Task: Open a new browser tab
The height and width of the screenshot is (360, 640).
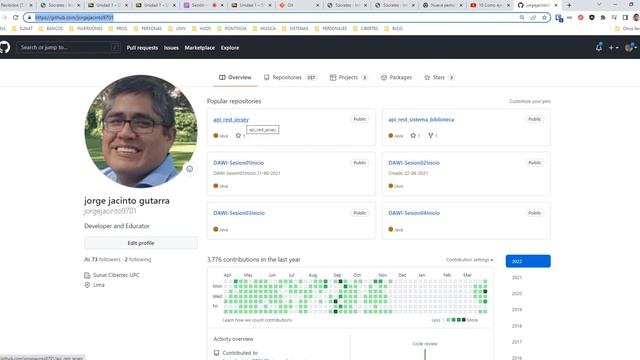Action: click(x=569, y=5)
